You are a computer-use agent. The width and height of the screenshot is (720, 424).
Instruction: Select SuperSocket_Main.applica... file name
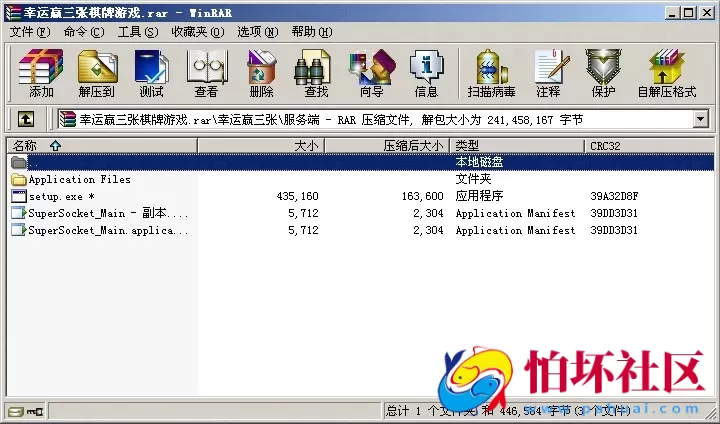click(x=108, y=230)
